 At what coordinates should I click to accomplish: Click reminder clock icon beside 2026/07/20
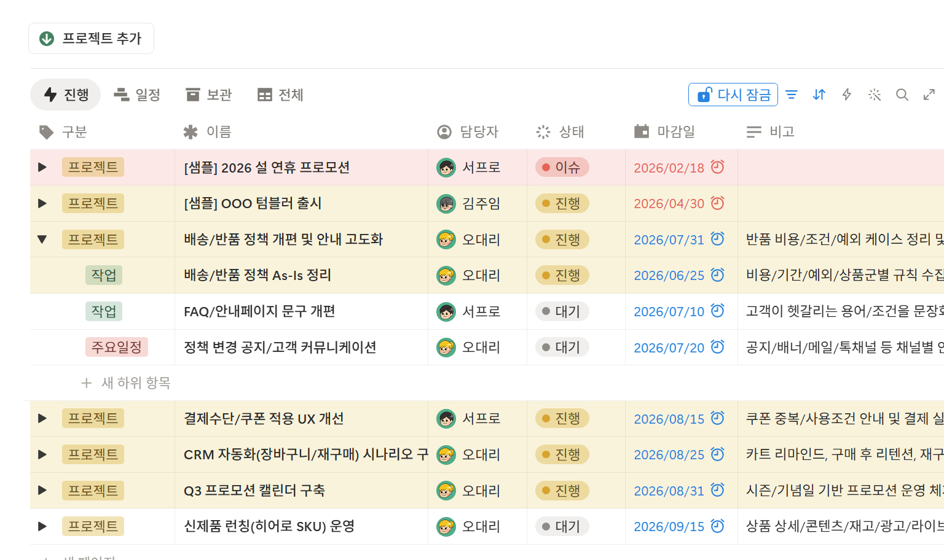[717, 346]
